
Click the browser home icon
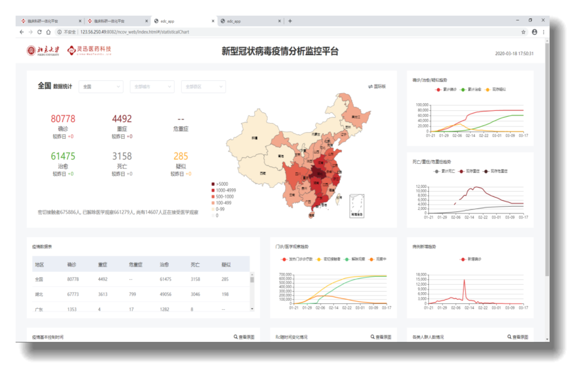tap(48, 32)
